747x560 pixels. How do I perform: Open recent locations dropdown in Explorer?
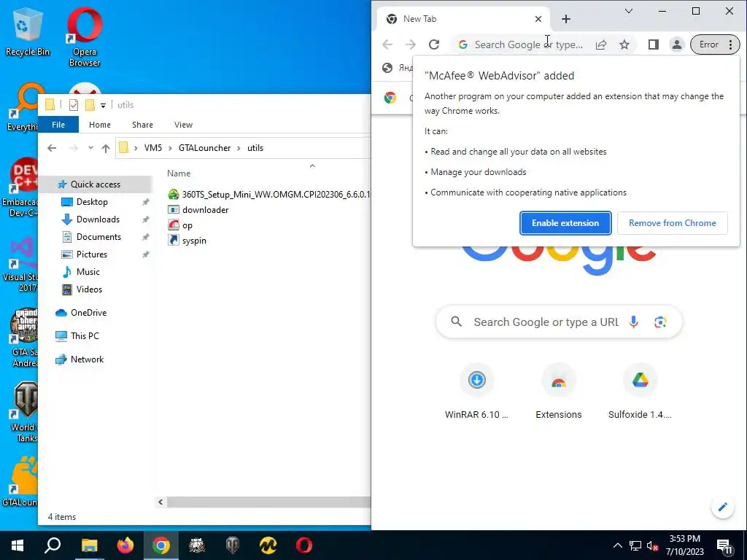point(90,148)
